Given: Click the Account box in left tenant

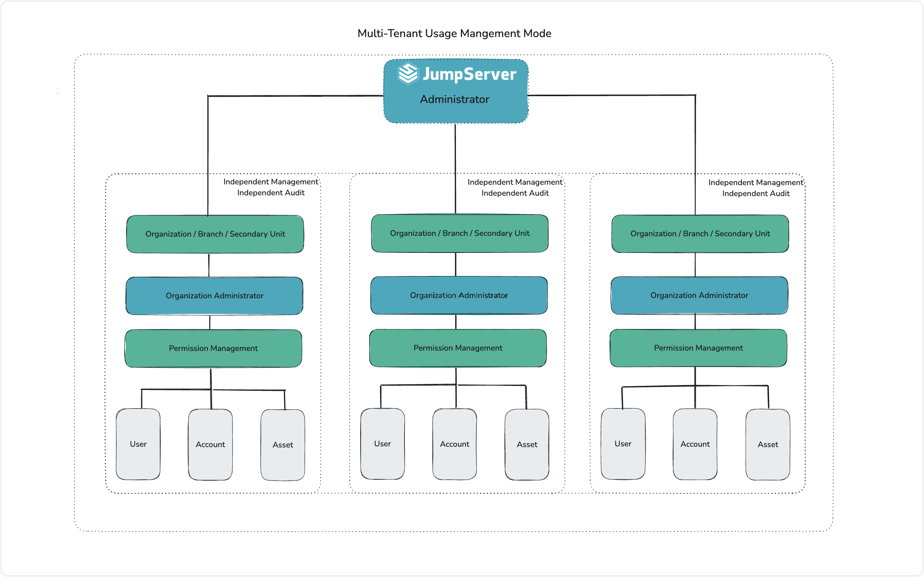Looking at the screenshot, I should pyautogui.click(x=210, y=444).
